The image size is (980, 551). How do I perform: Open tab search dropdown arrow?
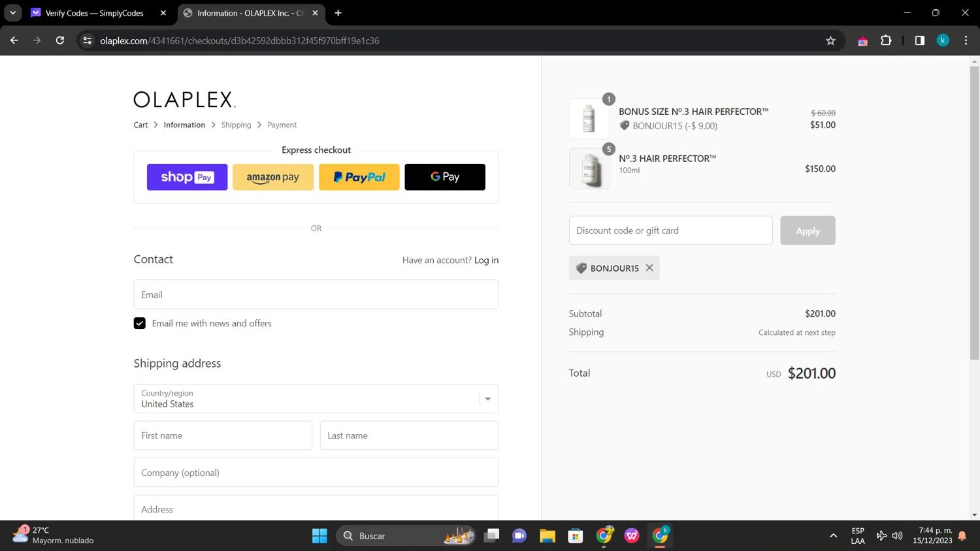pos(13,13)
